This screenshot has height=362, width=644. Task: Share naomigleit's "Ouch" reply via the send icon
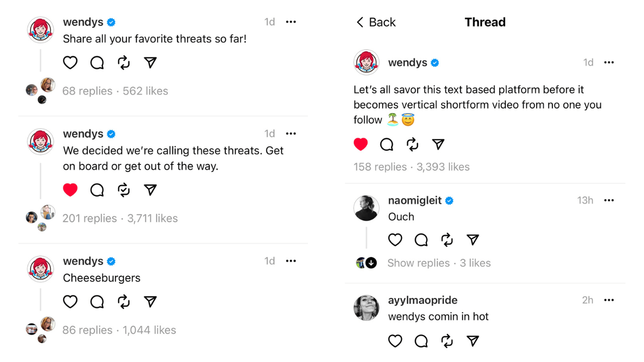(472, 240)
